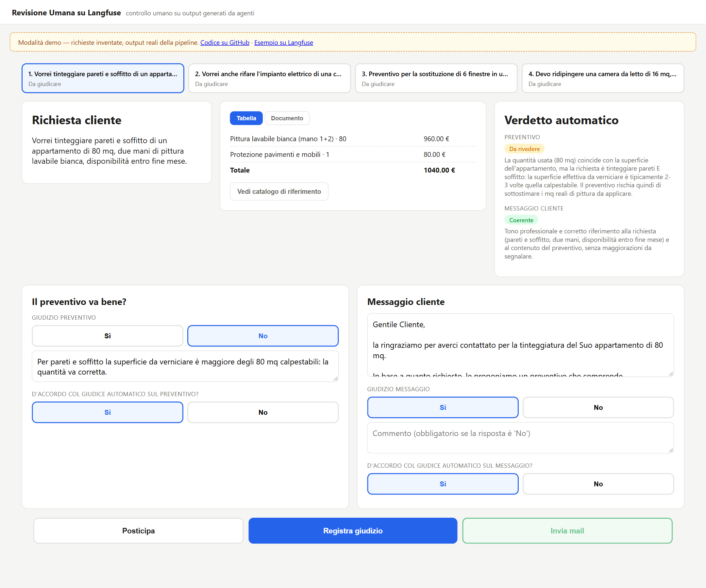Image resolution: width=706 pixels, height=588 pixels.
Task: Click Vedi catalogo di riferimento button
Action: (279, 191)
